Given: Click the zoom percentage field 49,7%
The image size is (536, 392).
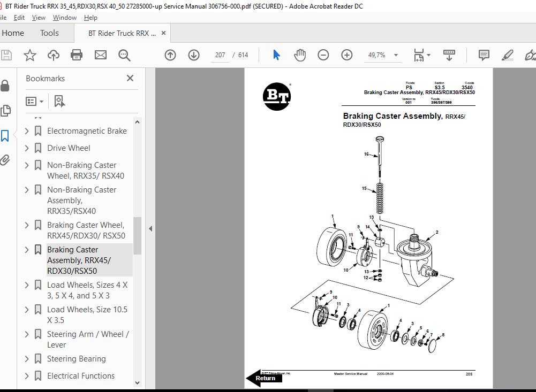Looking at the screenshot, I should (377, 55).
